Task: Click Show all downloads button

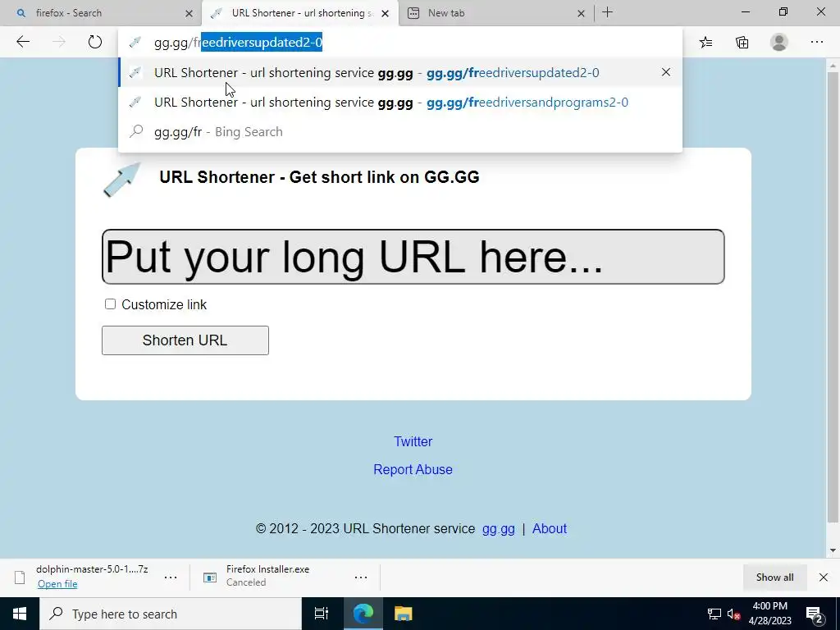Action: 774,577
